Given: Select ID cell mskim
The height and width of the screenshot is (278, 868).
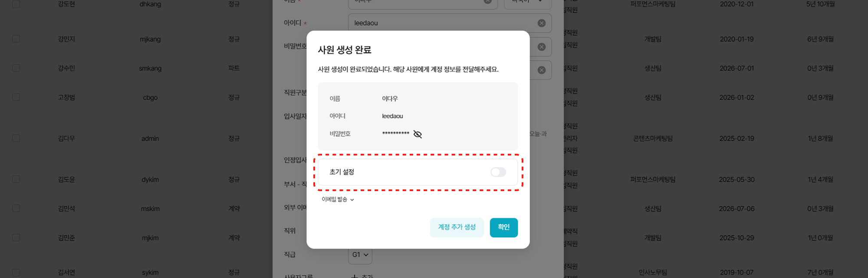Looking at the screenshot, I should pos(150,208).
